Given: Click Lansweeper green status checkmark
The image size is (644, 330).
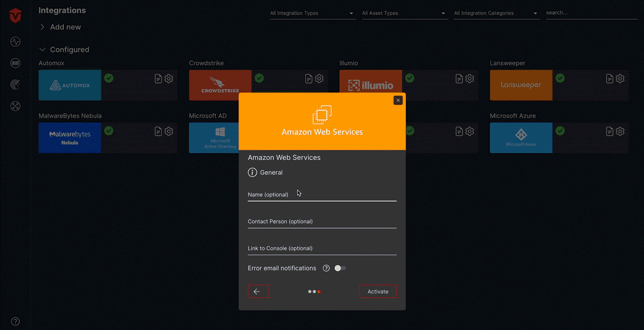Looking at the screenshot, I should 560,78.
